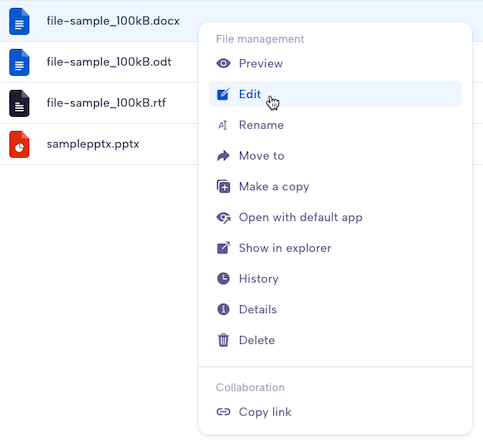Select Edit in the file menu

(x=335, y=94)
